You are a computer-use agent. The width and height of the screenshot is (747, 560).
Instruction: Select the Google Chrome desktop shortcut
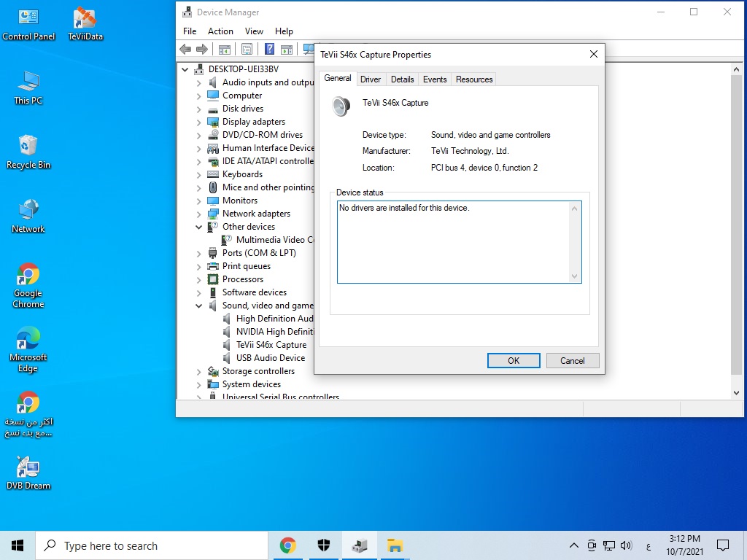pos(28,286)
